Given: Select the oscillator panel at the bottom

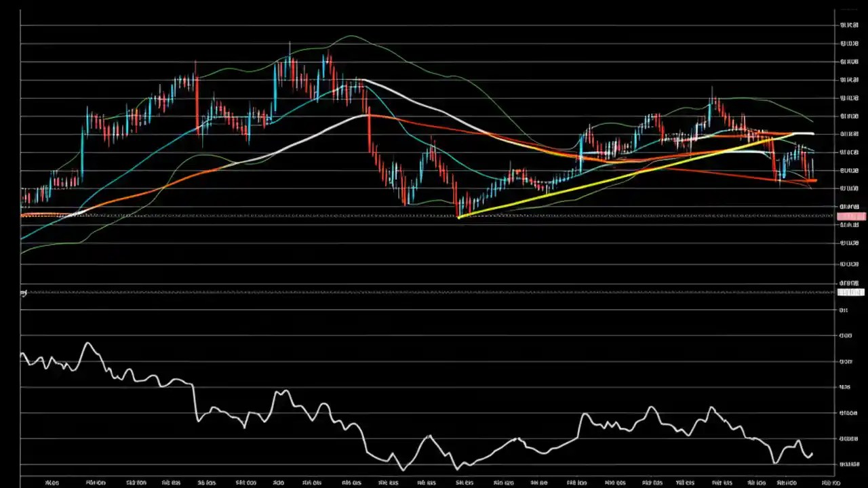Looking at the screenshot, I should [434, 407].
